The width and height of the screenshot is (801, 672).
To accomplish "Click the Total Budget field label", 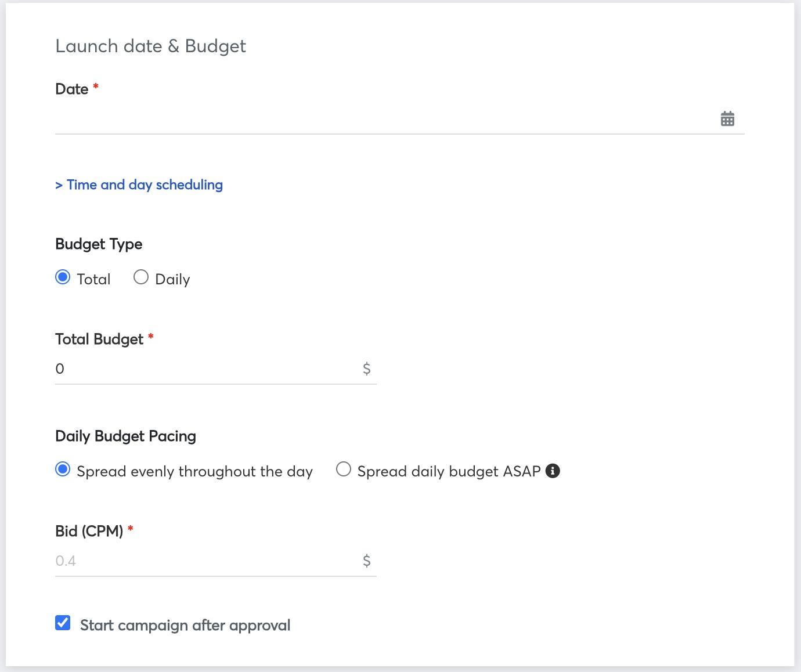I will coord(99,339).
